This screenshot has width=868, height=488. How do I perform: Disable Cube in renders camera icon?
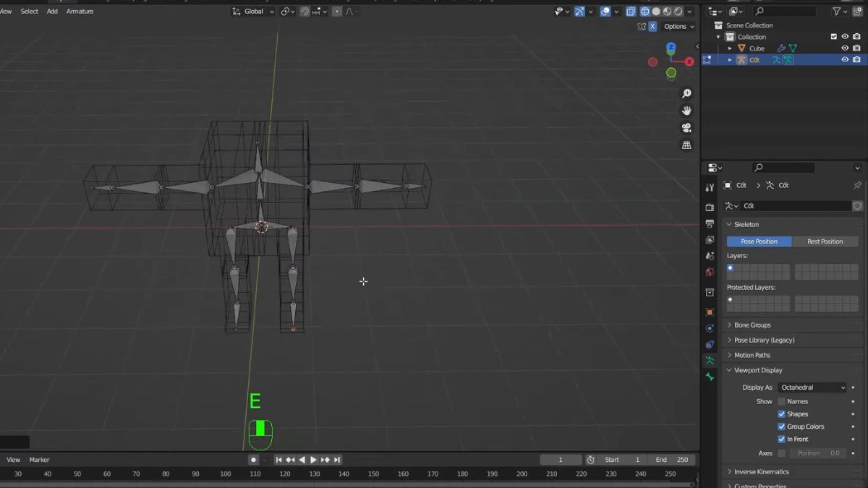(x=856, y=48)
